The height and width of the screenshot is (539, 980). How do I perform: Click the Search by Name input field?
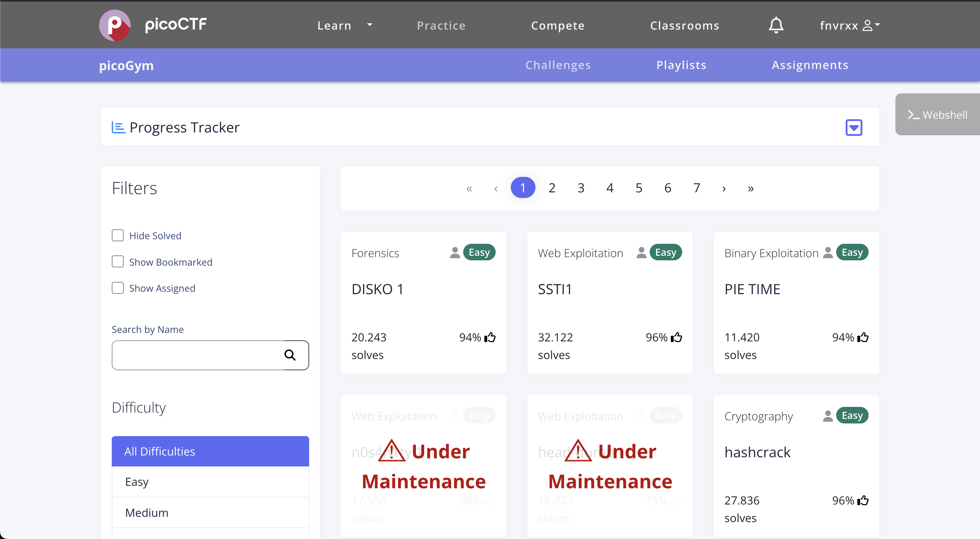coord(198,355)
